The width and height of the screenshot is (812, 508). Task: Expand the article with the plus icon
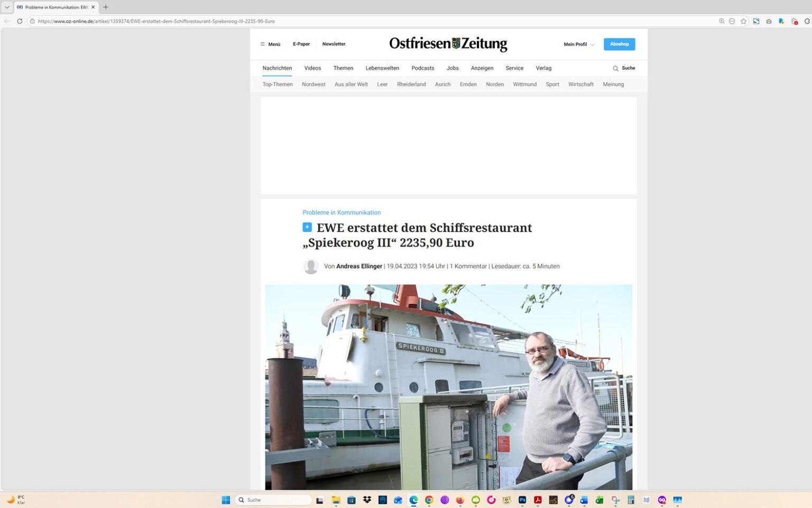(307, 227)
